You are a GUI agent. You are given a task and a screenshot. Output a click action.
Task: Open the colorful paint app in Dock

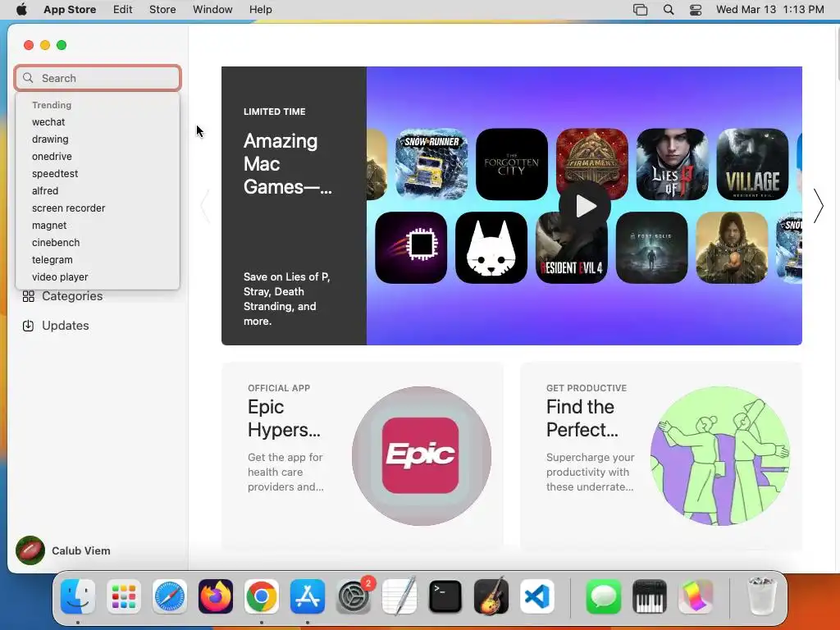(x=696, y=596)
